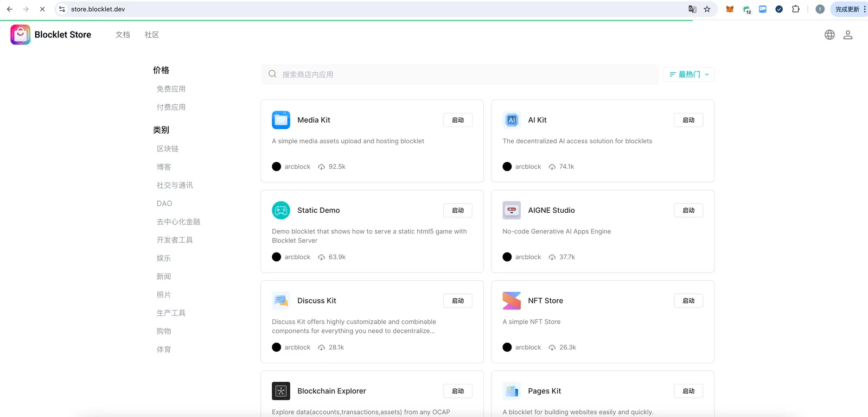Launch Pages Kit with 启动 button
868x417 pixels.
(688, 391)
